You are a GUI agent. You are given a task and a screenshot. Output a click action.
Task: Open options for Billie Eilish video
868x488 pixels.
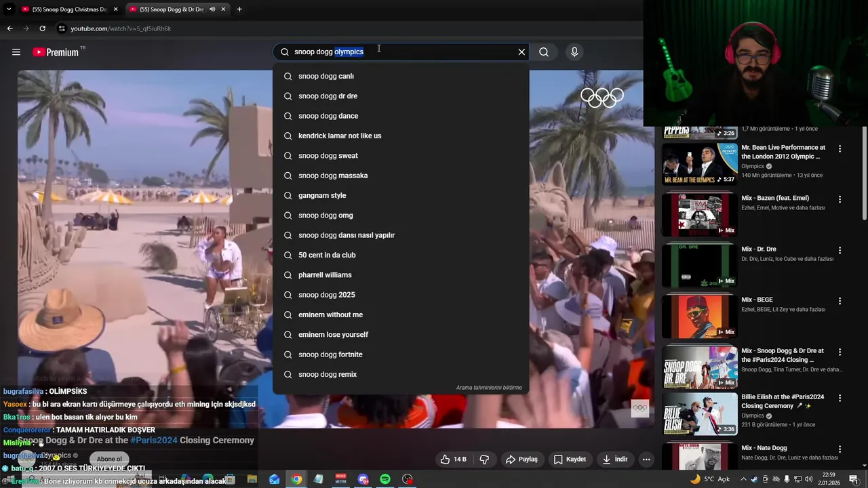(x=840, y=398)
